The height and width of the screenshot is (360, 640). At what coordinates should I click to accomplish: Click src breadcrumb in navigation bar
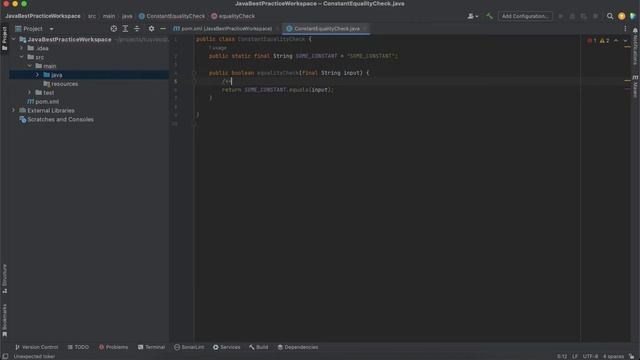pos(92,16)
